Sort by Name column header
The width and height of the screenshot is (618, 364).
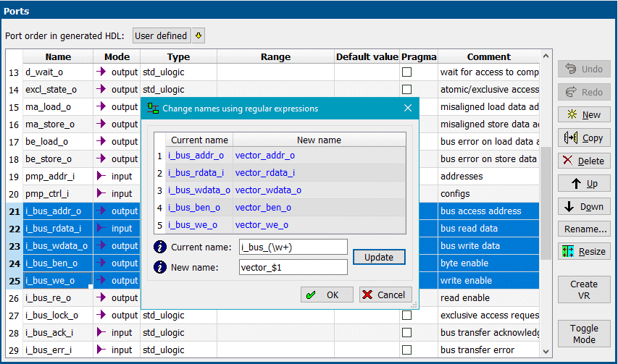pyautogui.click(x=58, y=56)
